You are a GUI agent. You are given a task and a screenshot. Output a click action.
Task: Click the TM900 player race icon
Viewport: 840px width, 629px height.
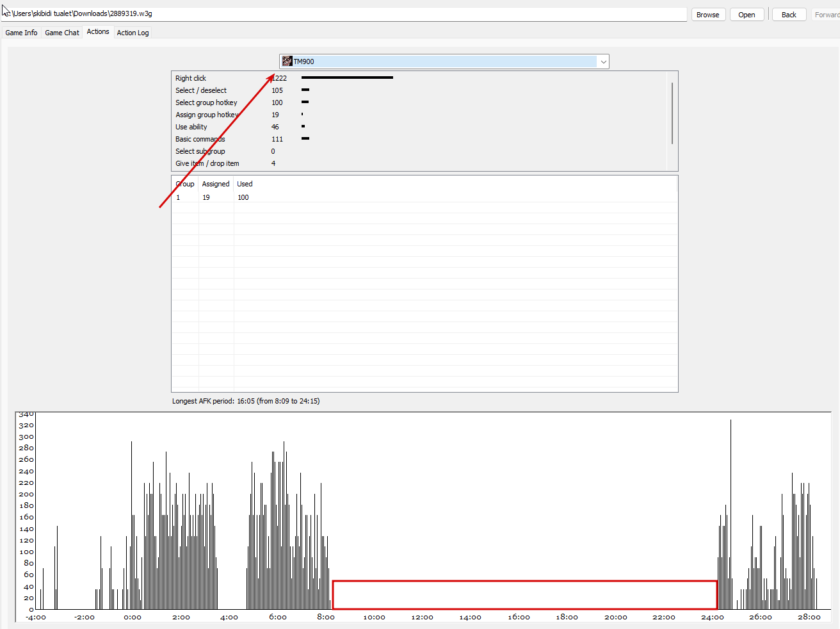287,61
